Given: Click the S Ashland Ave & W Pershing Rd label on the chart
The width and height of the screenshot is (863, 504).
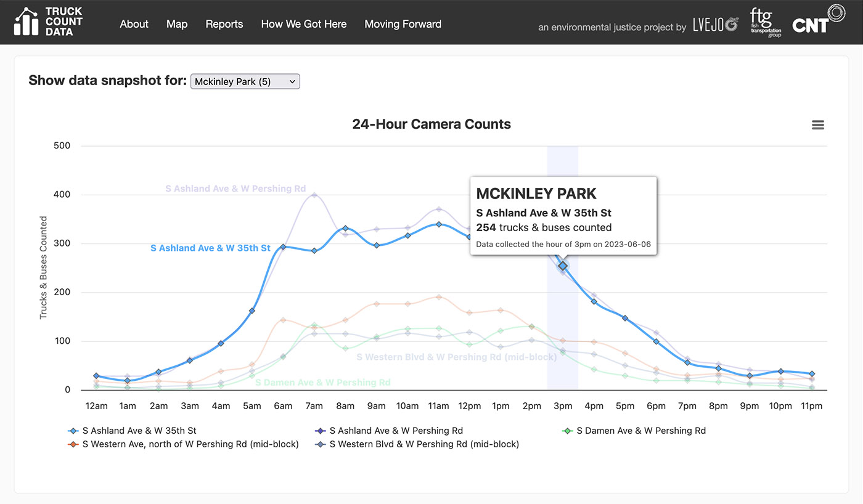Looking at the screenshot, I should (x=235, y=189).
